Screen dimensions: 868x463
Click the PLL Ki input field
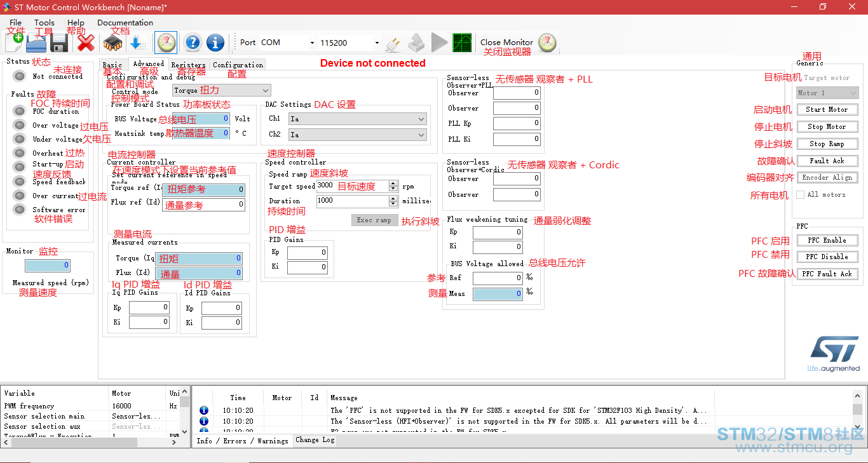pos(517,139)
